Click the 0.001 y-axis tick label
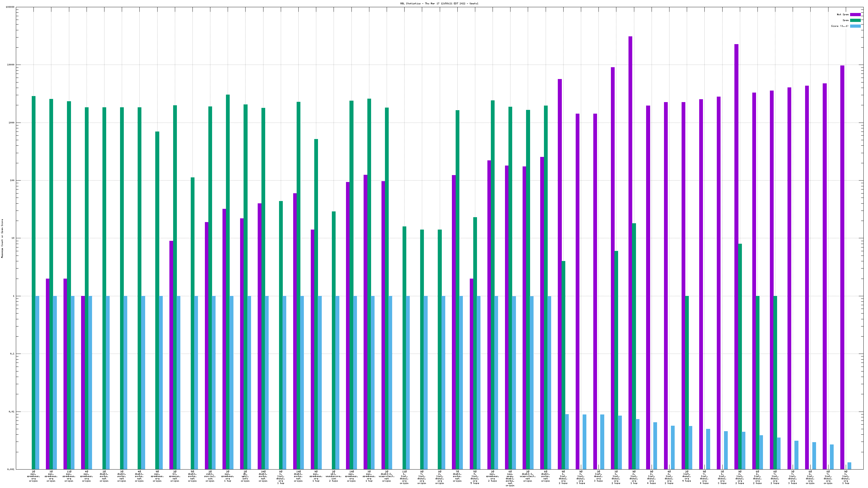 coord(11,469)
